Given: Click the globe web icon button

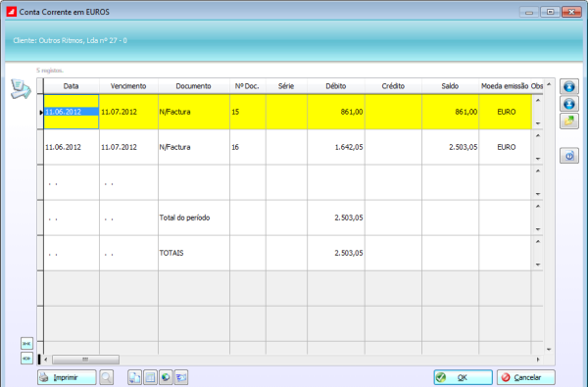Looking at the screenshot, I should click(x=166, y=377).
